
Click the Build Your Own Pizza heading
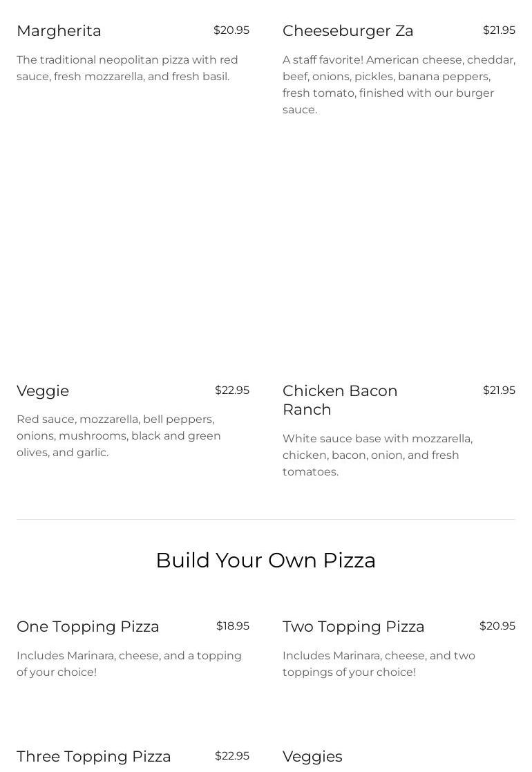click(x=265, y=561)
